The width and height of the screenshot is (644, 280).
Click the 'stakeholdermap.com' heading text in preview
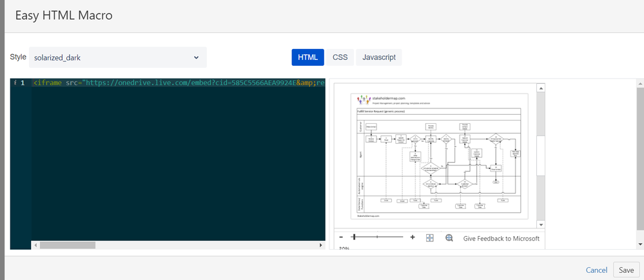389,98
